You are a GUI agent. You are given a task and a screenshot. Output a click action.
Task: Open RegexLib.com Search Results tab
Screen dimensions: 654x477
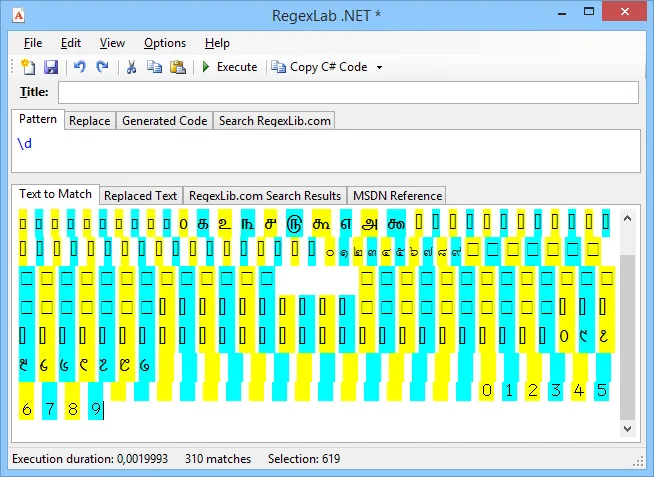click(265, 196)
